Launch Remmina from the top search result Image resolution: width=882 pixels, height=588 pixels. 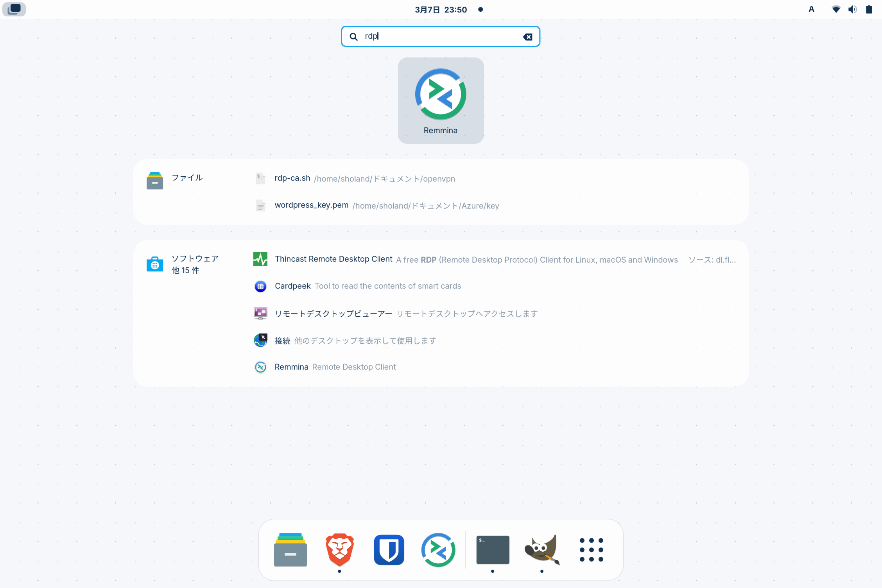[441, 100]
